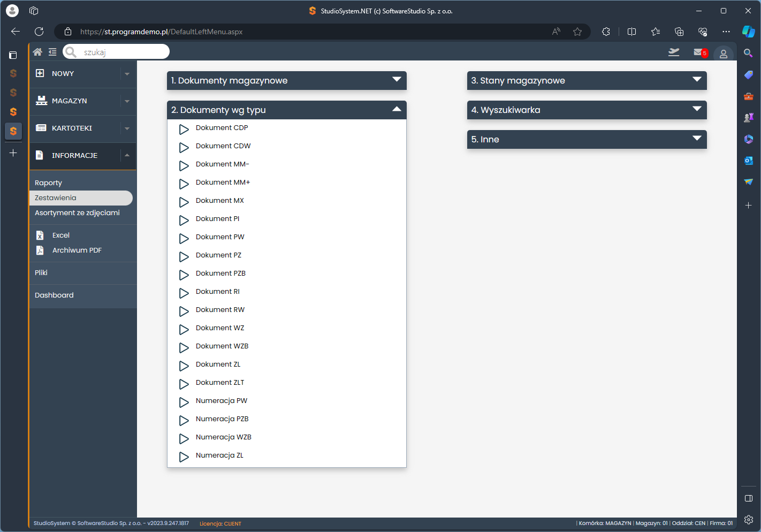Viewport: 761px width, 532px height.
Task: Open Archiwum PDF menu entry
Action: [x=77, y=250]
